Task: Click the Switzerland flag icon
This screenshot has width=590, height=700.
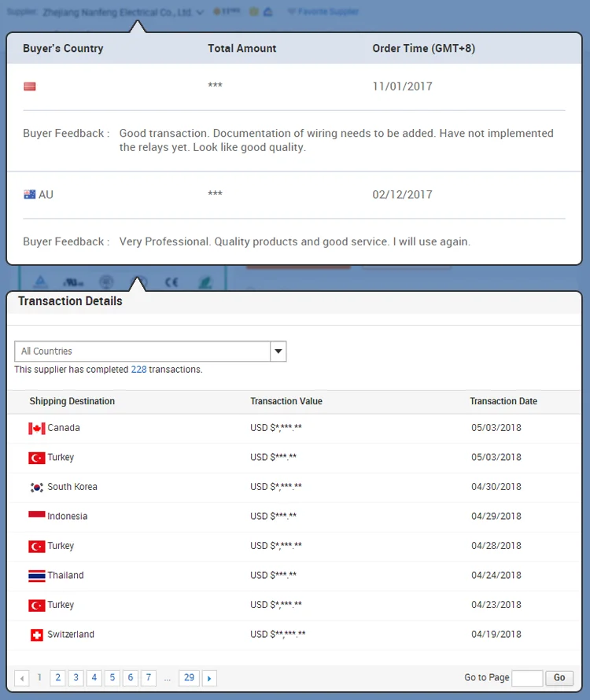Action: pos(36,635)
